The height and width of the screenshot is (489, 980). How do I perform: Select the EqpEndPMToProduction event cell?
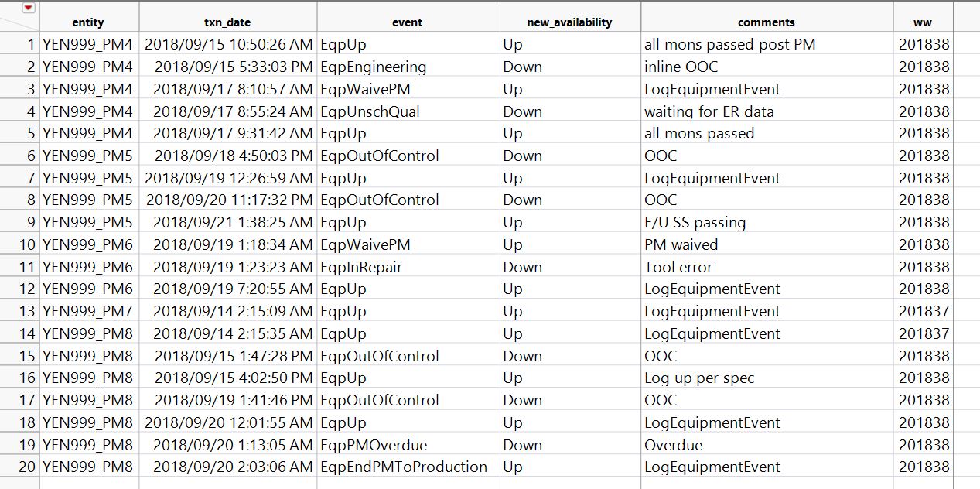pos(404,467)
